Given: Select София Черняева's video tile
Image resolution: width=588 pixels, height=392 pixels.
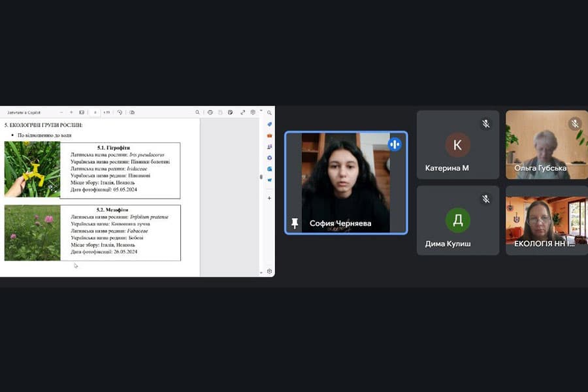Looking at the screenshot, I should (346, 183).
